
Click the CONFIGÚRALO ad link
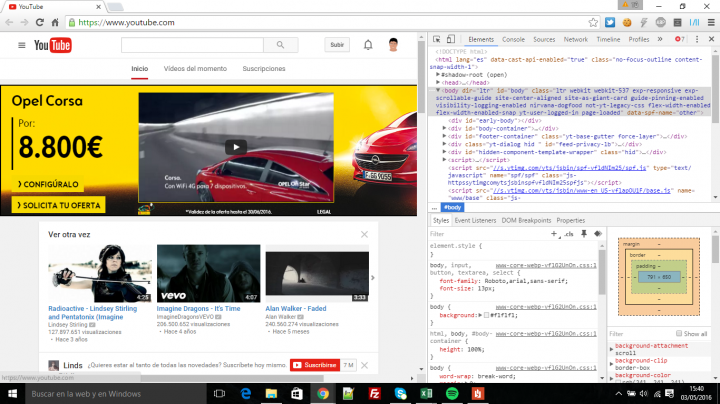click(48, 184)
